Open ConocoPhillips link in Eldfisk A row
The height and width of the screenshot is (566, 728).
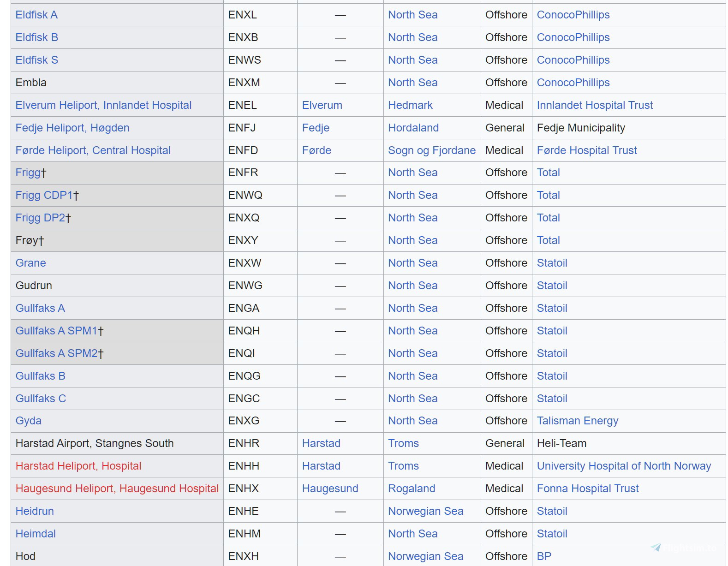pos(573,15)
